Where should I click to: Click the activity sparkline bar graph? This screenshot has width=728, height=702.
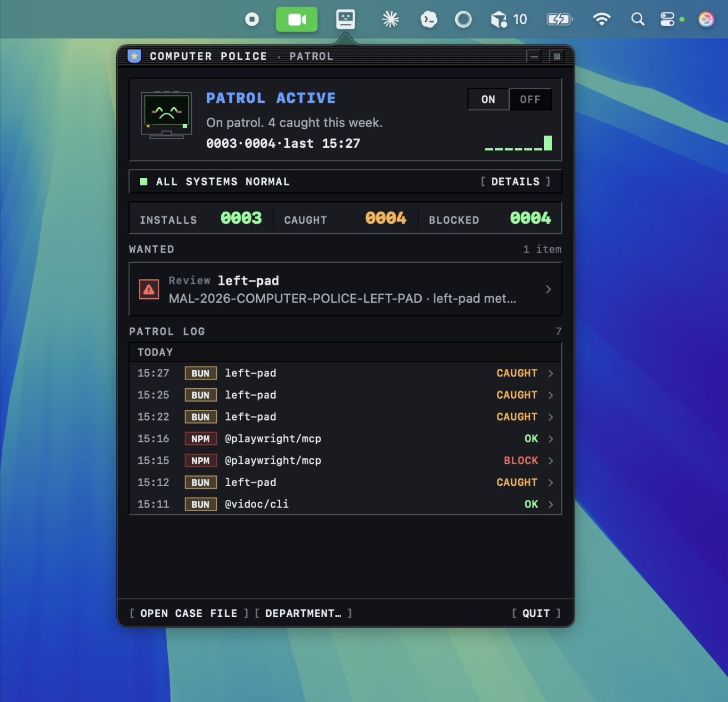coord(518,143)
